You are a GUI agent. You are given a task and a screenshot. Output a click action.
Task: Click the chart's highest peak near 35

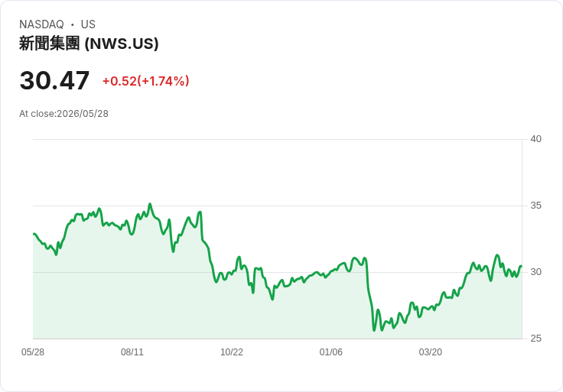tap(150, 204)
